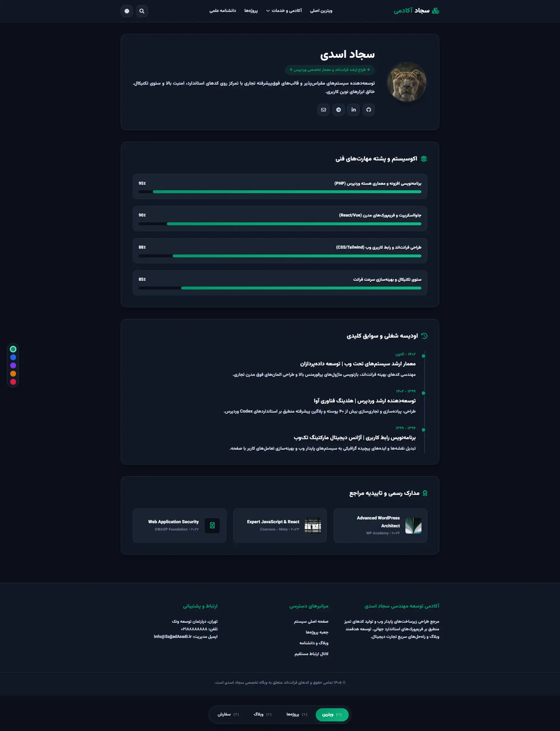Image resolution: width=560 pixels, height=731 pixels.
Task: Click the PHP skill 95% progress bar
Action: (280, 192)
